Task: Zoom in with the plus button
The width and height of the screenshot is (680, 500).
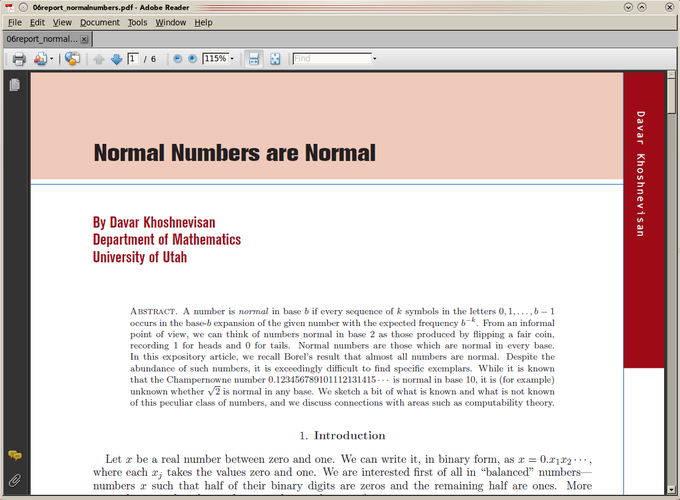Action: pyautogui.click(x=193, y=59)
